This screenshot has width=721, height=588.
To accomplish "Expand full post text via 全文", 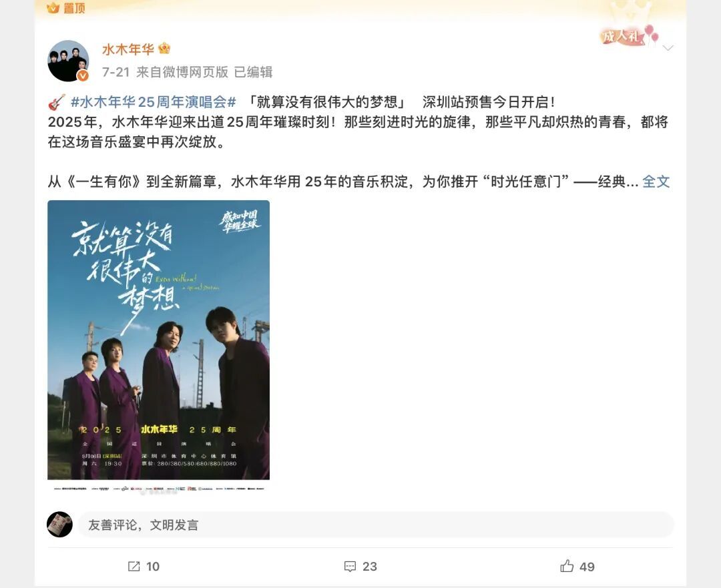I will 656,182.
